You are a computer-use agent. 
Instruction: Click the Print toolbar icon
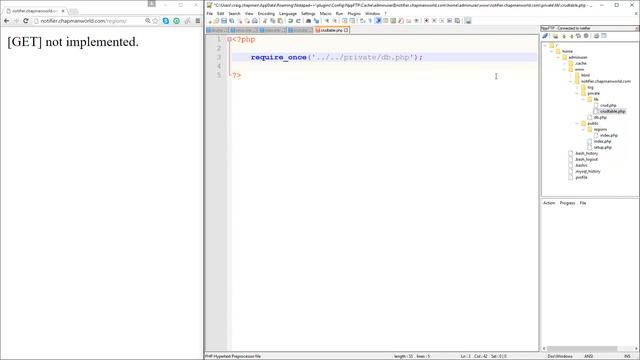coord(254,21)
